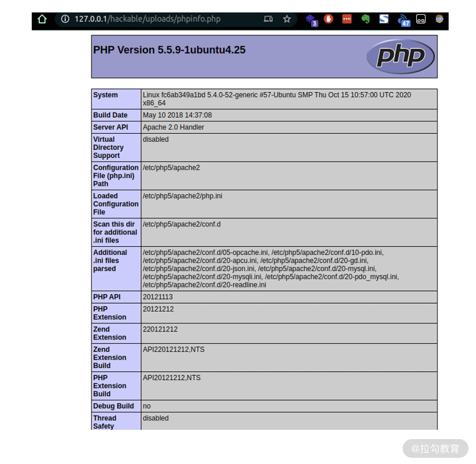The image size is (476, 464).
Task: Go to the browser home page icon
Action: click(x=42, y=19)
